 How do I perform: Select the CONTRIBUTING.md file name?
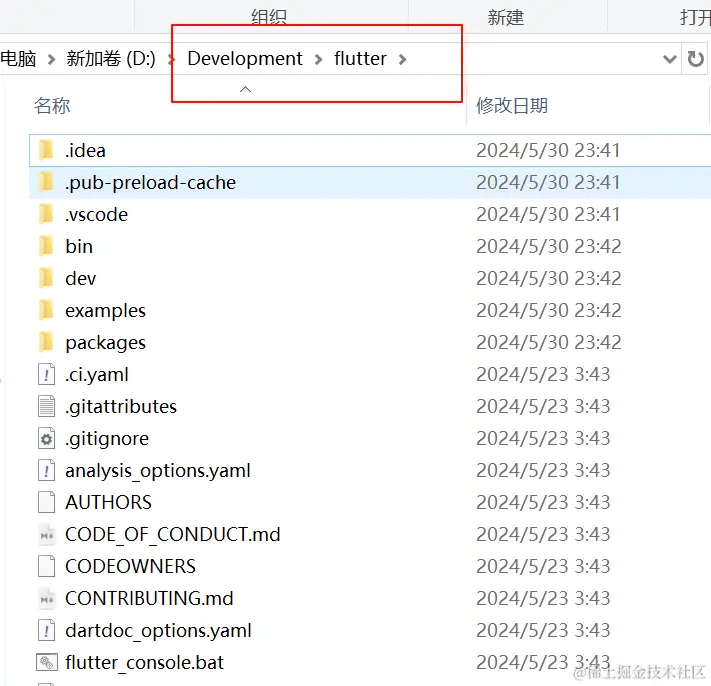coord(149,598)
